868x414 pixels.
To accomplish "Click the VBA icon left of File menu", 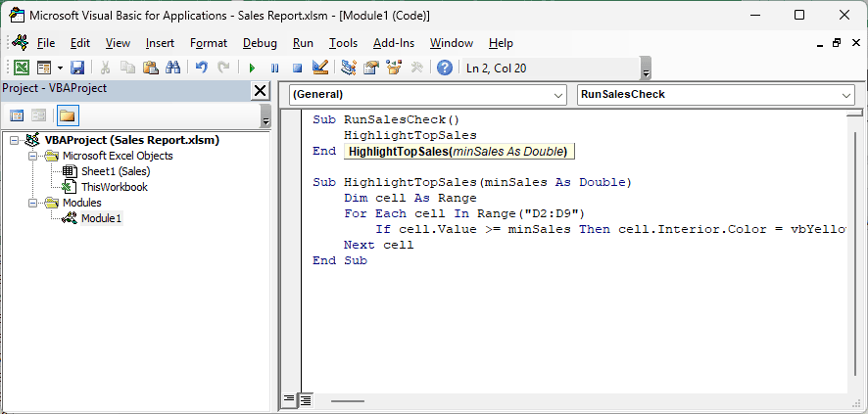I will tap(21, 43).
